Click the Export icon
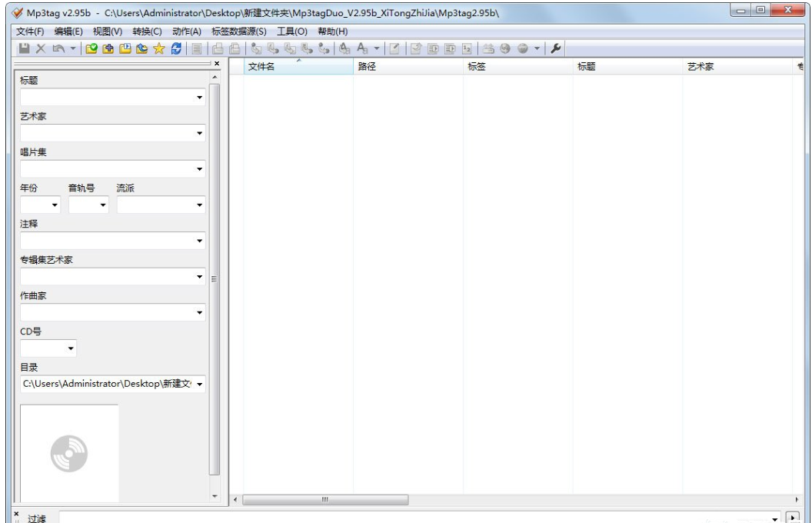 (x=416, y=48)
